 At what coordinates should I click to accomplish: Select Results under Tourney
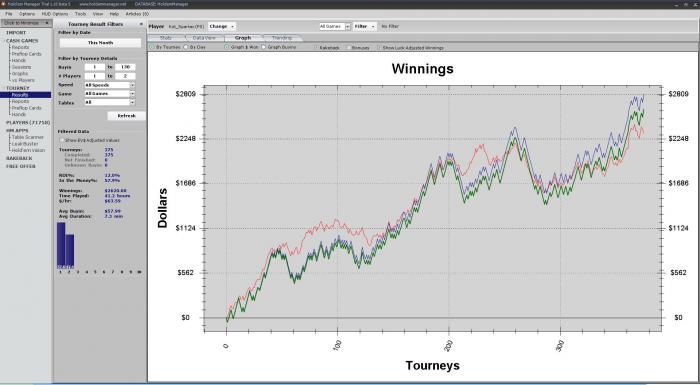tap(25, 95)
